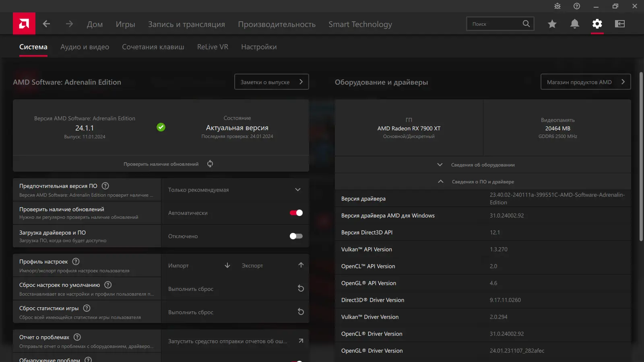Open favorites star icon
The width and height of the screenshot is (644, 362).
pos(552,24)
